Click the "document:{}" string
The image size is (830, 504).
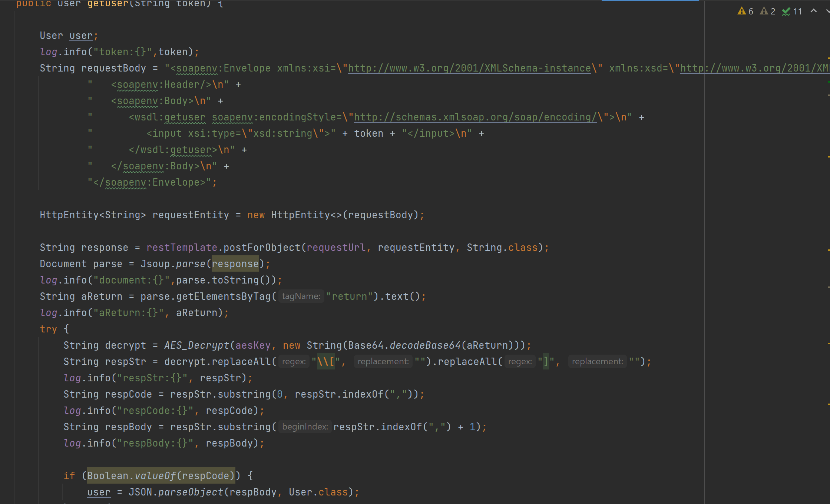(132, 280)
